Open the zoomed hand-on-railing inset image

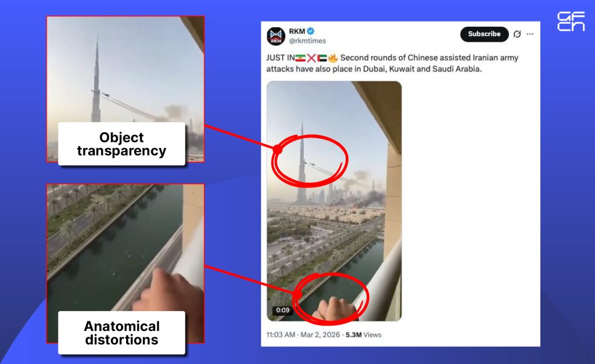click(x=126, y=248)
